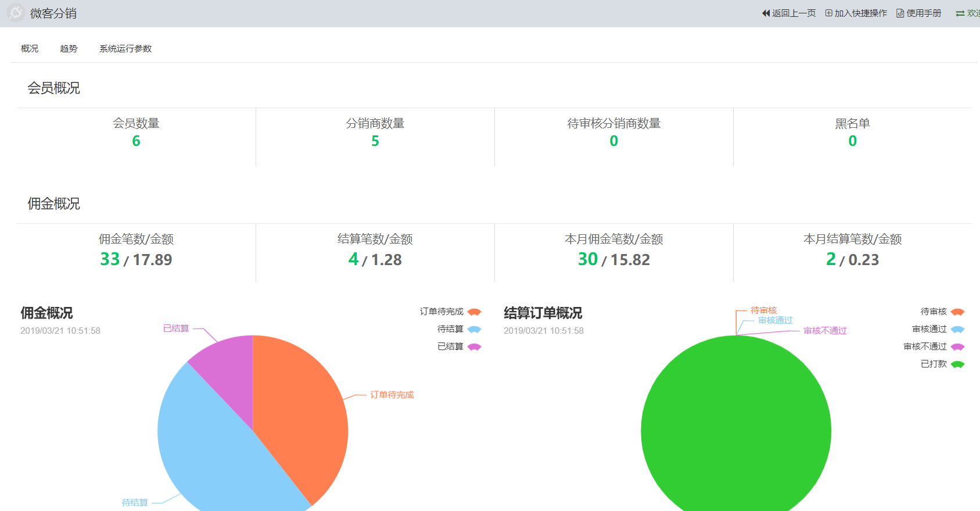Click the gear logo beside 微客分销
Viewport: 980px width, 511px height.
coord(16,13)
